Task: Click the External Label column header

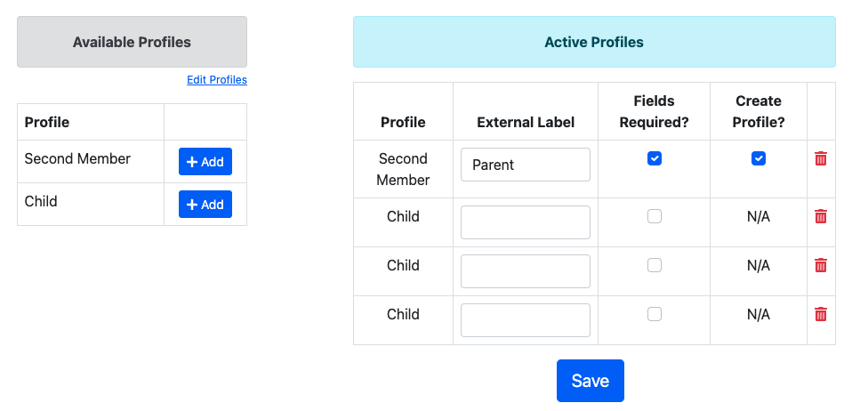Action: pyautogui.click(x=526, y=123)
